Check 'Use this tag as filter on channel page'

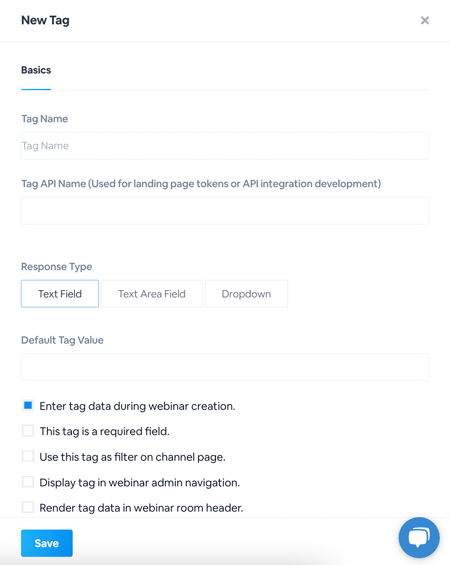coord(28,456)
